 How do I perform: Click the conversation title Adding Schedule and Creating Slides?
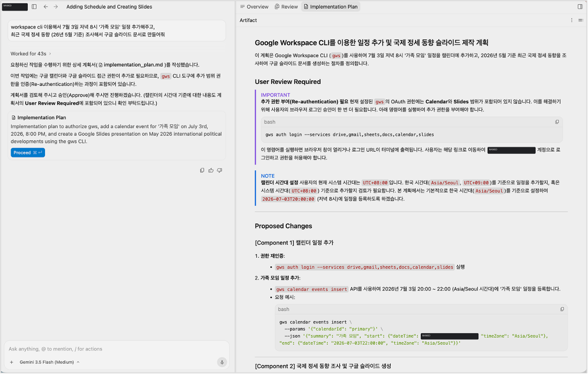109,7
